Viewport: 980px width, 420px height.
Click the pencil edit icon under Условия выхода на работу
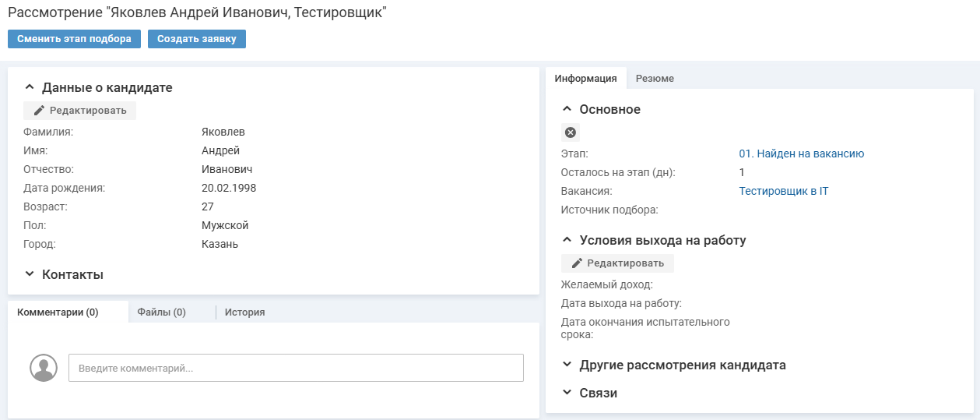577,263
